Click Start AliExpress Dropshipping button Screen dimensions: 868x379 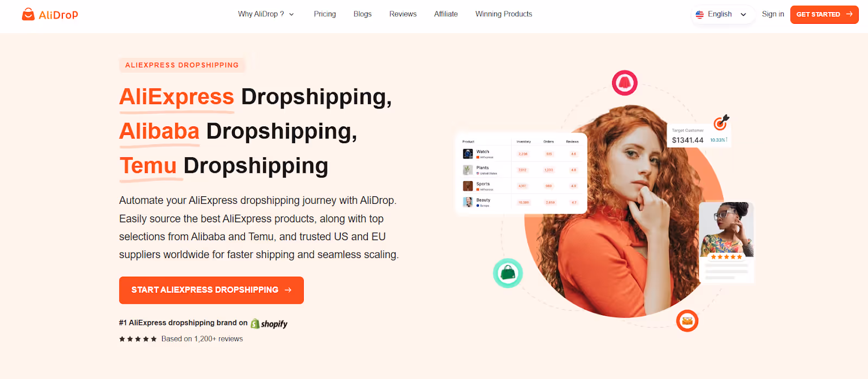(x=212, y=290)
